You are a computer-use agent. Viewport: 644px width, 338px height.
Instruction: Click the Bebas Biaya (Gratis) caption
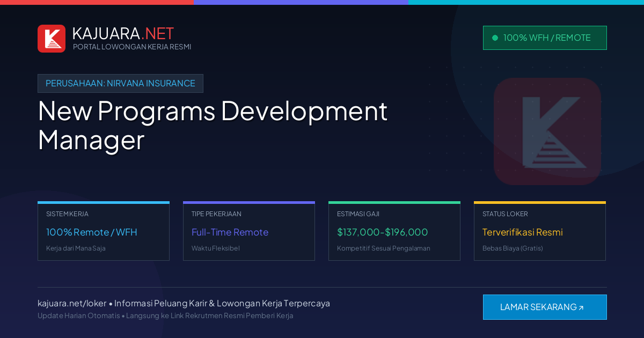click(x=513, y=248)
